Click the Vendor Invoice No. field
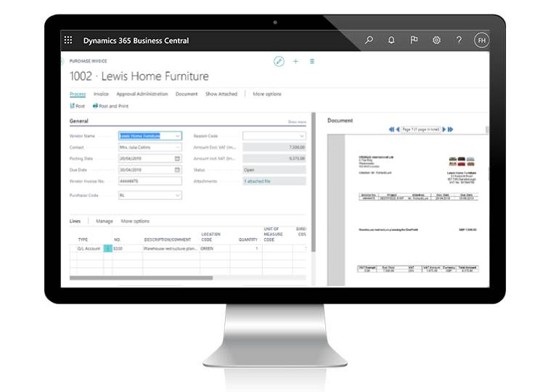559x392 pixels. [x=149, y=181]
